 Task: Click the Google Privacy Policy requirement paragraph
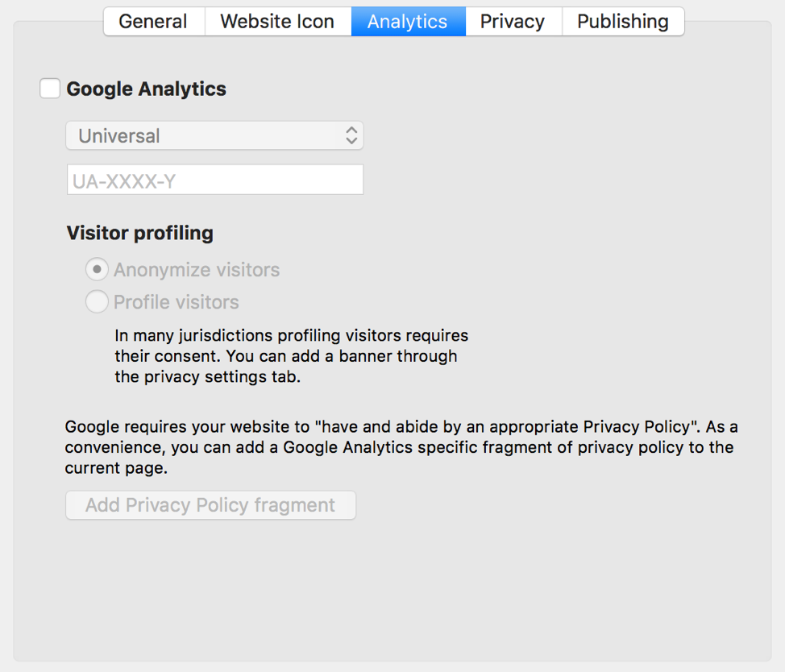click(x=401, y=447)
